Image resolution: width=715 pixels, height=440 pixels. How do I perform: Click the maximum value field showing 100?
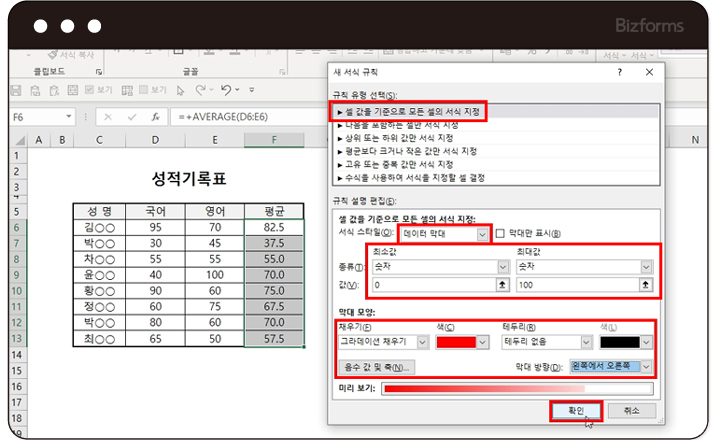575,285
